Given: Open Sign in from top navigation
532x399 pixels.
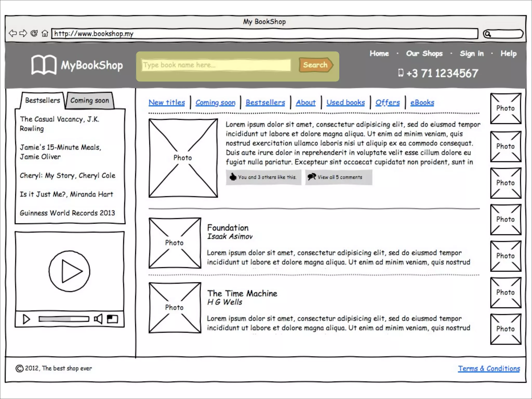Looking at the screenshot, I should pos(471,54).
